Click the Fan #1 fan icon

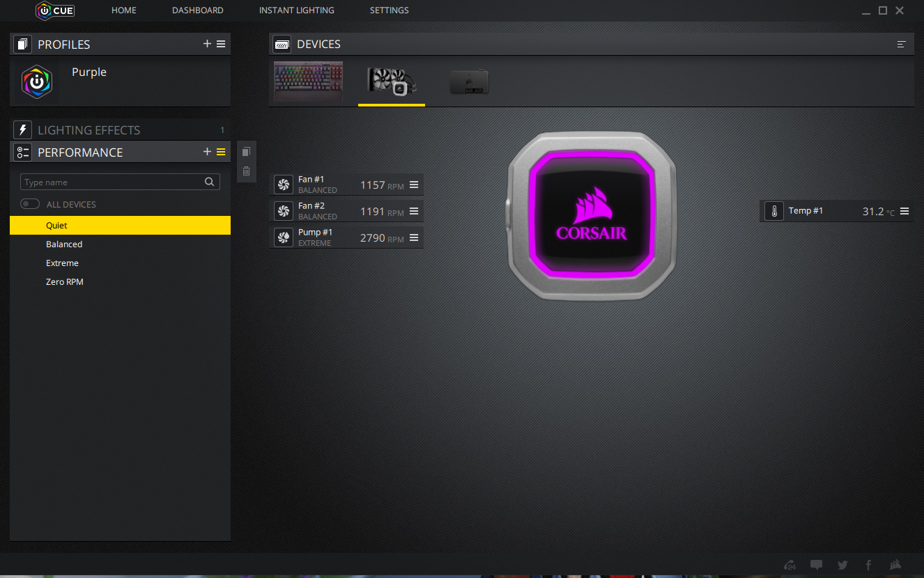284,185
